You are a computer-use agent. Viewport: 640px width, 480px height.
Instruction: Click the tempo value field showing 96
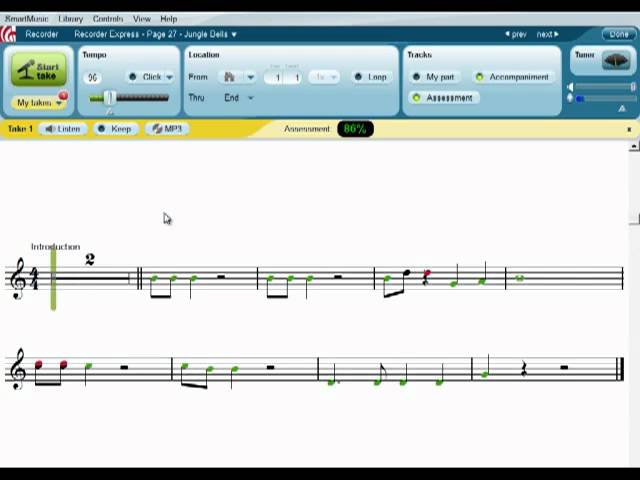coord(93,77)
